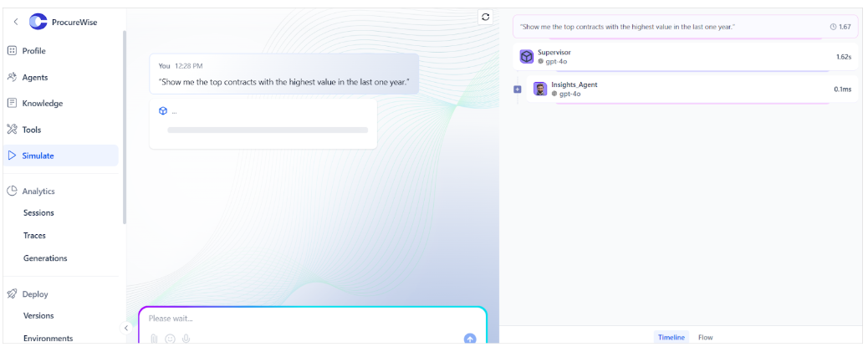Viewport: 868px width, 347px height.
Task: Click the sidebar vertical scrollbar
Action: 125,127
